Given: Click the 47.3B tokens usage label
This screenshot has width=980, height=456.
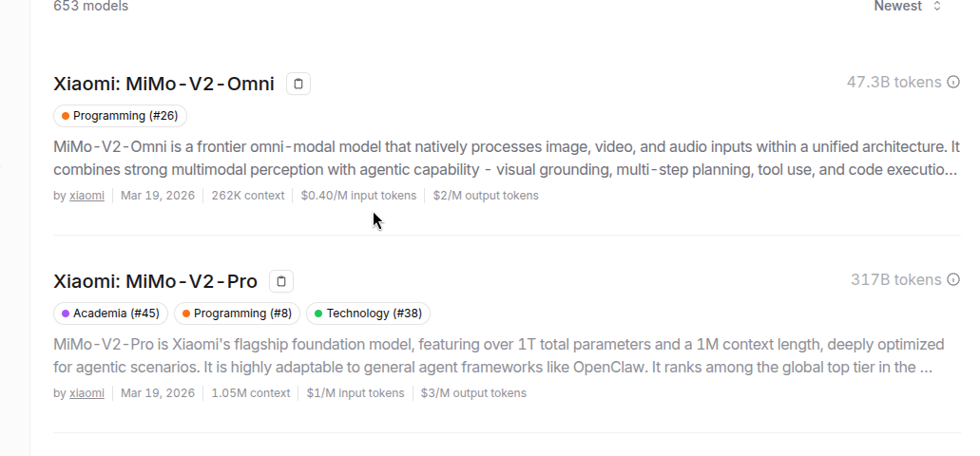Looking at the screenshot, I should point(894,82).
